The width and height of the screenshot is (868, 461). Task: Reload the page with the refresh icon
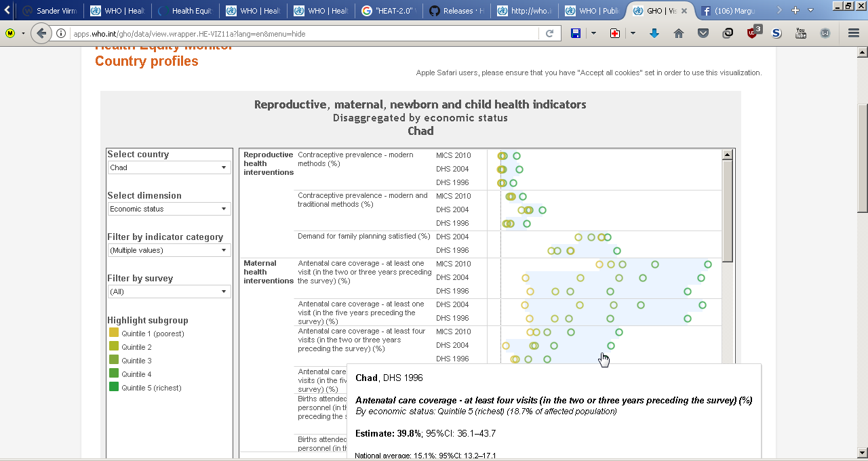549,33
